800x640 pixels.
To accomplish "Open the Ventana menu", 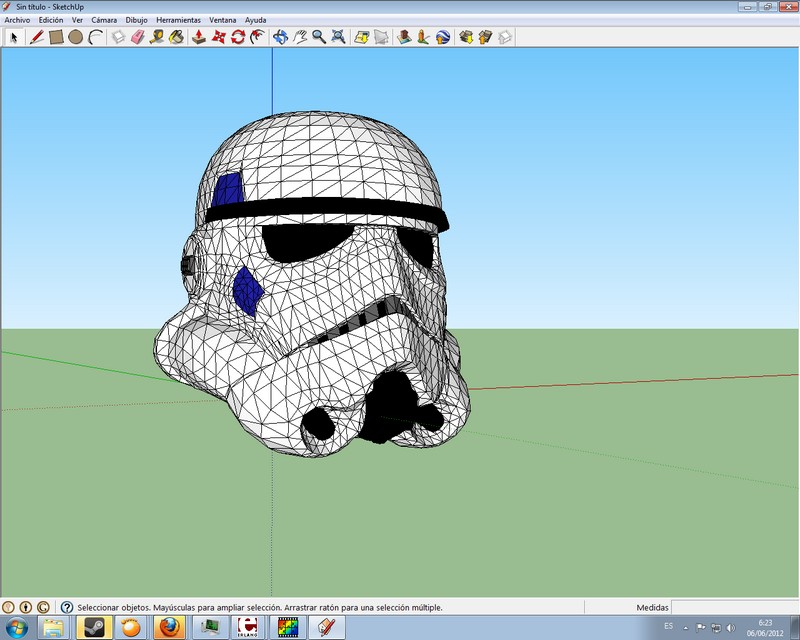I will (x=222, y=20).
